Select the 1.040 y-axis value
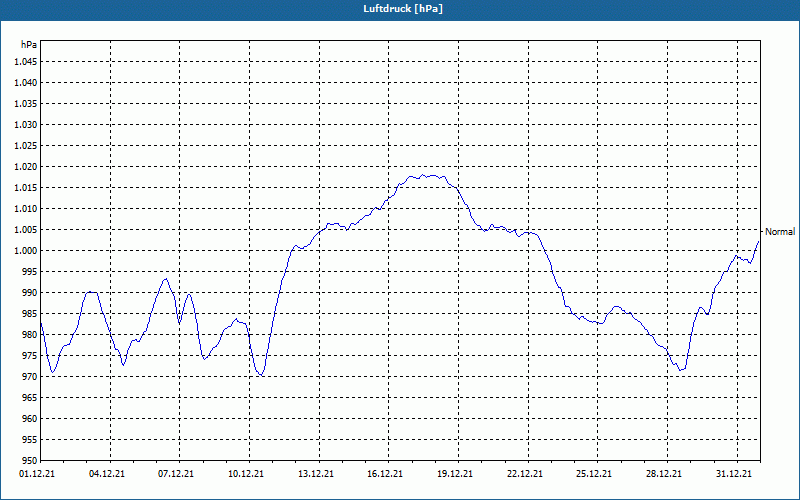 coord(26,83)
